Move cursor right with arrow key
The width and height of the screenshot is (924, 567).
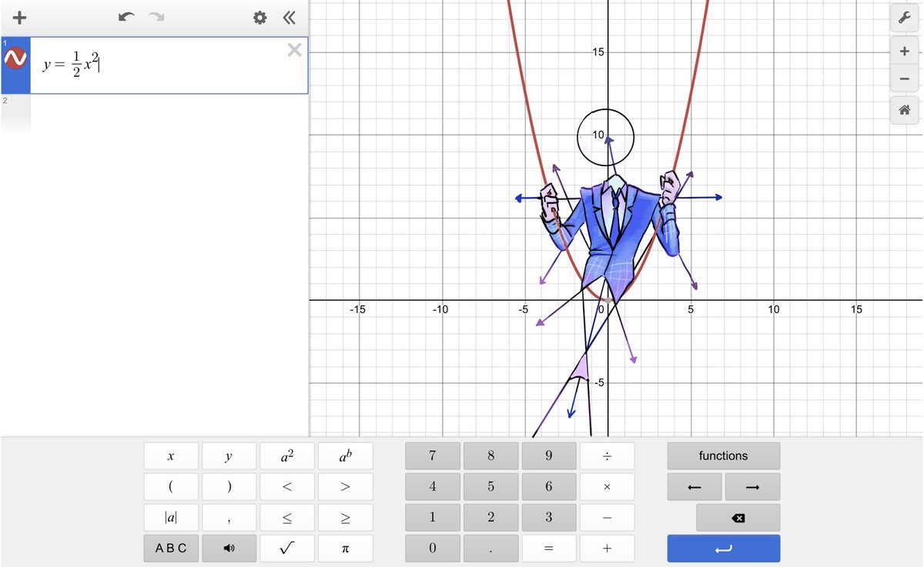(x=753, y=487)
